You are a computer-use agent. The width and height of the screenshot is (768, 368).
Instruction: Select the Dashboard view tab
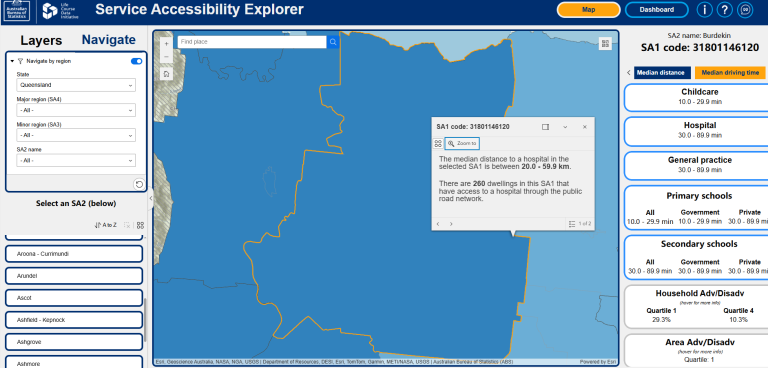click(656, 10)
